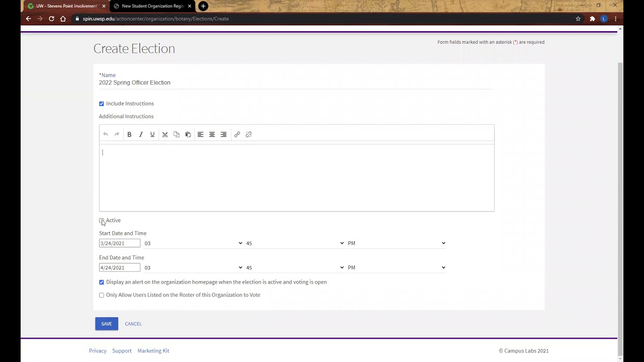Toggle bold formatting in editor

[x=129, y=134]
